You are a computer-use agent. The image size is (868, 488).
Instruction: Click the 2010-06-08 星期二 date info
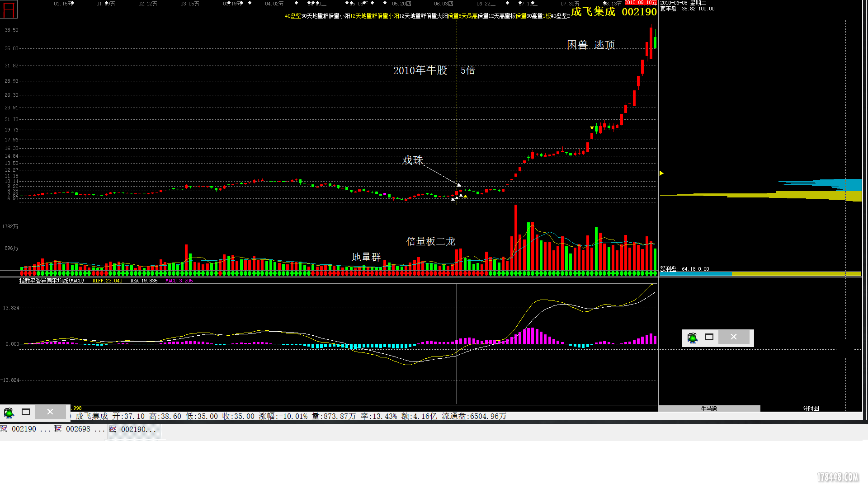point(683,3)
